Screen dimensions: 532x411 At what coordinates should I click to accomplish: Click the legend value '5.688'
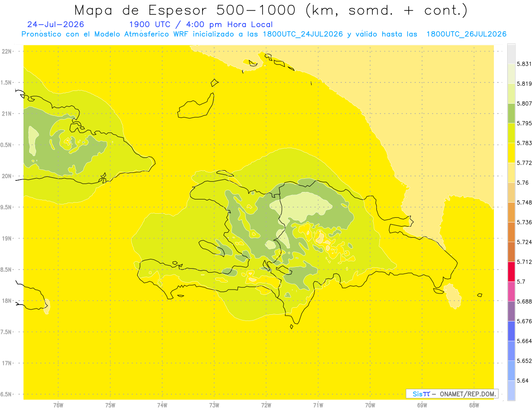(524, 301)
